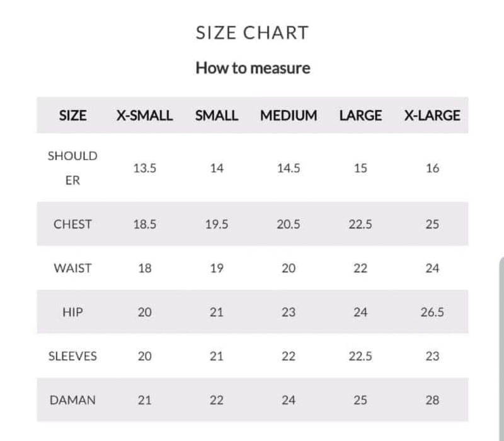Select the DAMAN row label
The image size is (504, 441).
72,400
